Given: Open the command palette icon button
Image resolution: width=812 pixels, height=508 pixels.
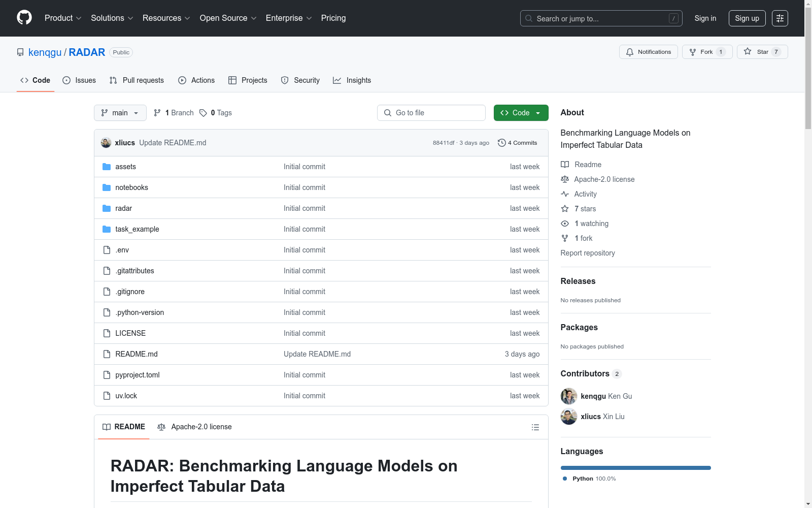Looking at the screenshot, I should [x=780, y=18].
